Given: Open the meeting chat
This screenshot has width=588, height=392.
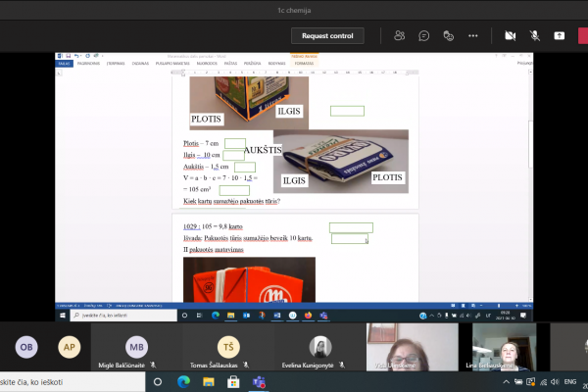Looking at the screenshot, I should tap(423, 35).
